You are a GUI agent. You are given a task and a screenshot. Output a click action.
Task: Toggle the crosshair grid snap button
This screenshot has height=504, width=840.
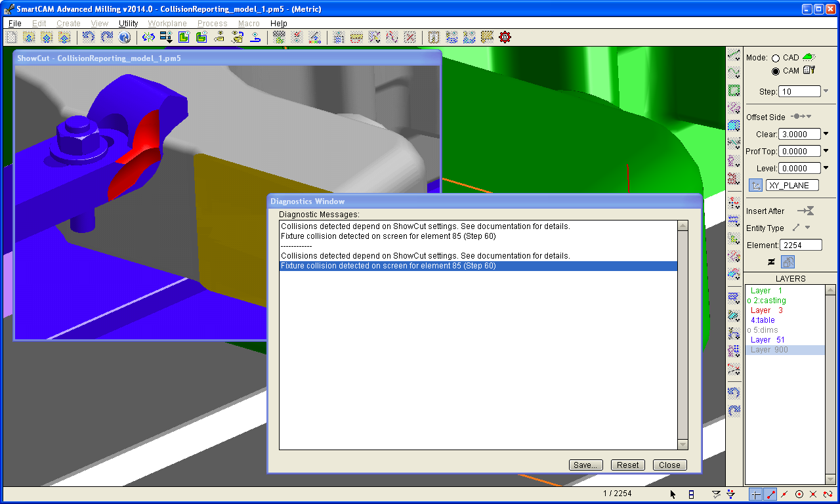pyautogui.click(x=756, y=494)
